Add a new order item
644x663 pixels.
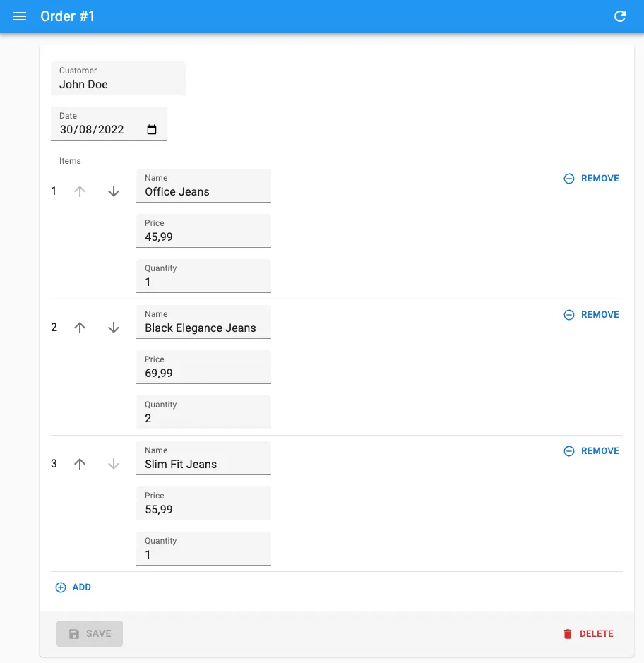pos(73,587)
